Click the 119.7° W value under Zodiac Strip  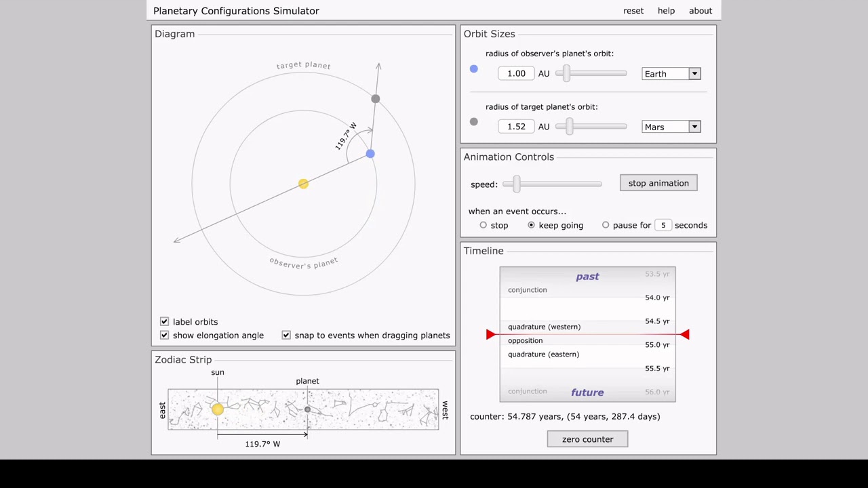262,444
